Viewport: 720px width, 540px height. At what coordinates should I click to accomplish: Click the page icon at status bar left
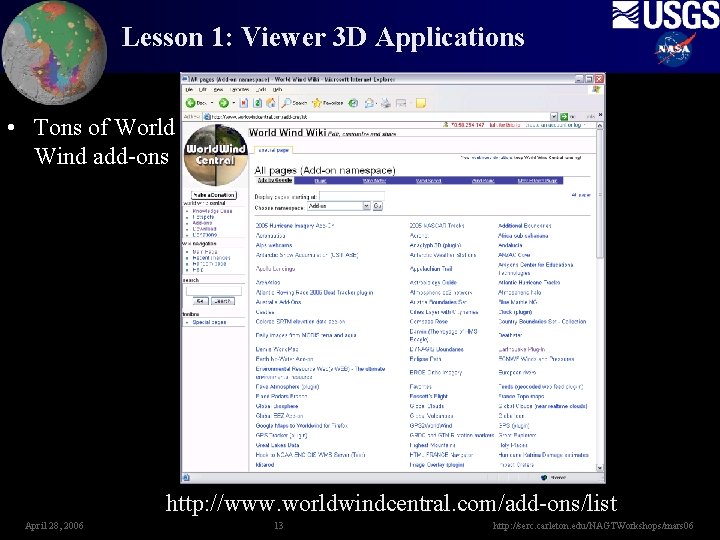click(x=186, y=478)
